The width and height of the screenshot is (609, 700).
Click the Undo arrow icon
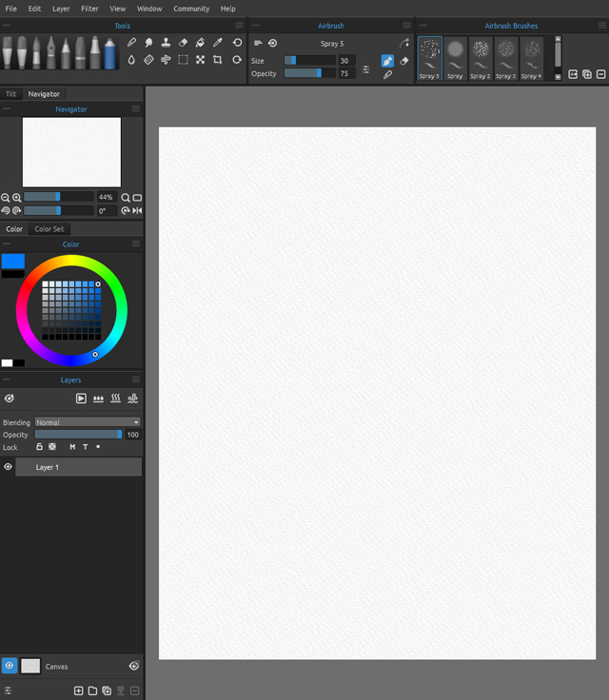pyautogui.click(x=237, y=43)
